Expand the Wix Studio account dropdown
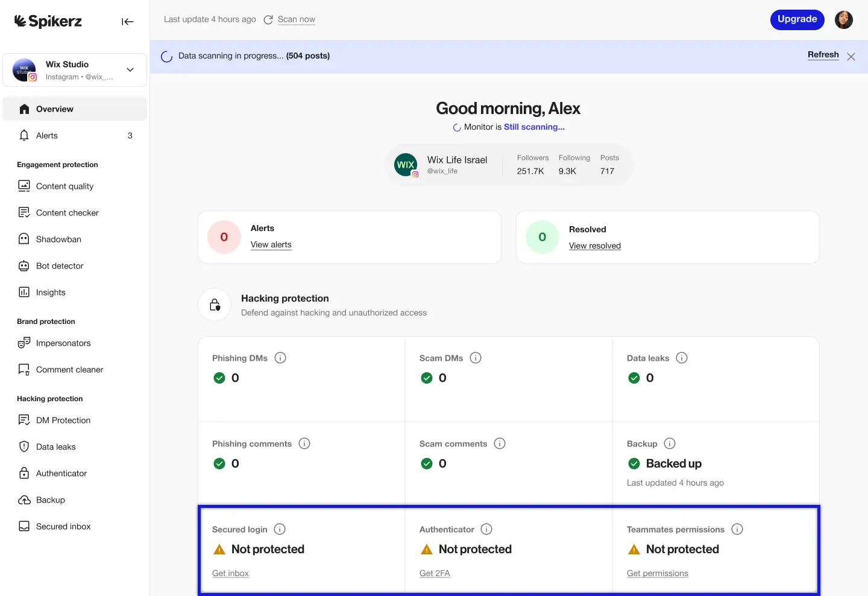Screen dimensions: 868x596 [130, 70]
